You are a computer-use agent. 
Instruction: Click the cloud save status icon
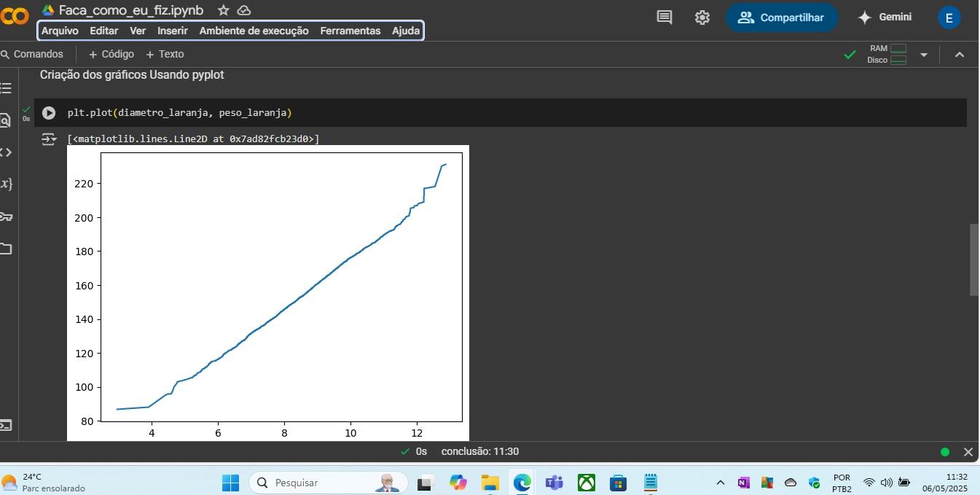(244, 10)
